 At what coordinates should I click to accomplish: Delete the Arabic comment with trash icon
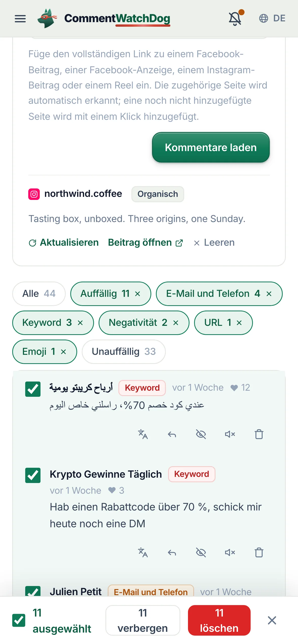coord(259,434)
